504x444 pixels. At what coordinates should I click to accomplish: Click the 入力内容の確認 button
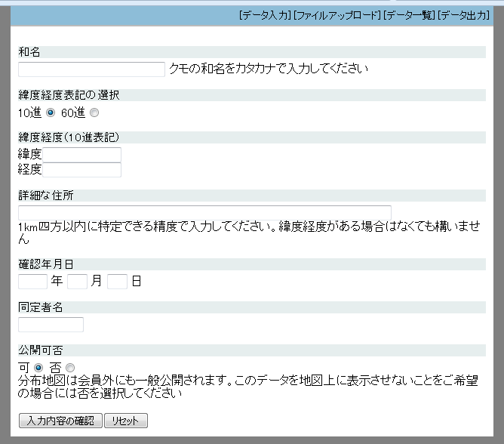click(x=61, y=421)
